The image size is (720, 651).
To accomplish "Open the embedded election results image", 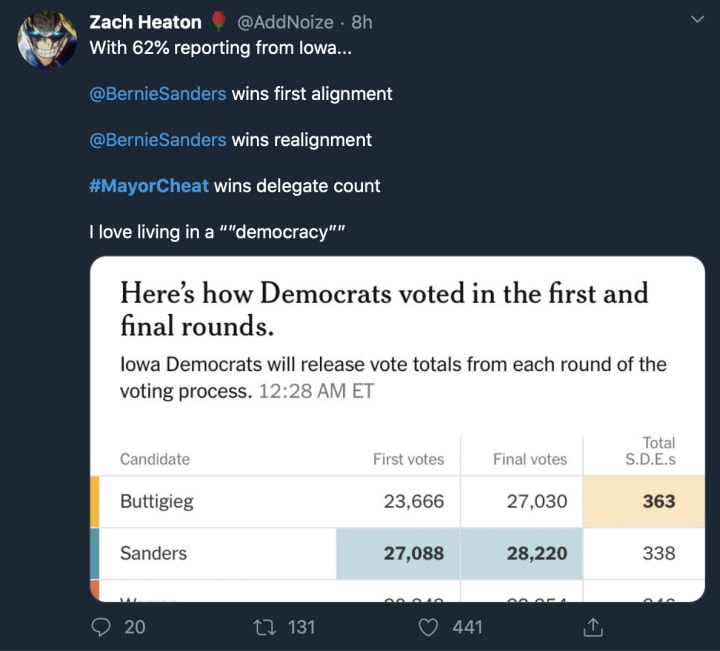I will [x=397, y=430].
